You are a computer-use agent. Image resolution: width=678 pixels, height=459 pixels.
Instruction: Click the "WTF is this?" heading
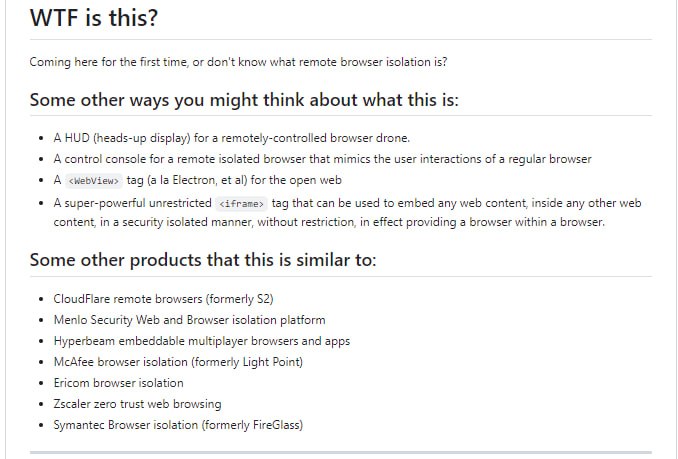pos(93,18)
